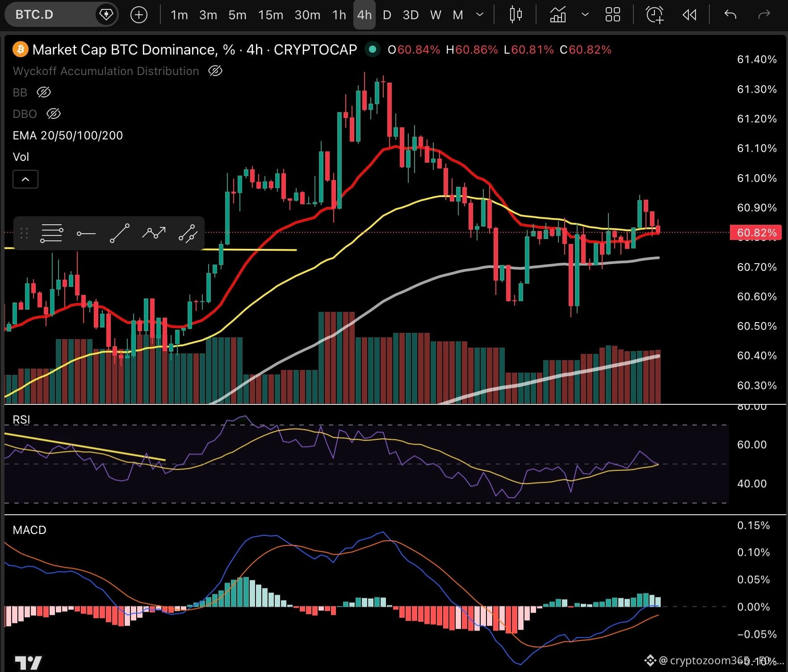The height and width of the screenshot is (672, 788).
Task: Open the Indicators menu icon
Action: (x=558, y=15)
